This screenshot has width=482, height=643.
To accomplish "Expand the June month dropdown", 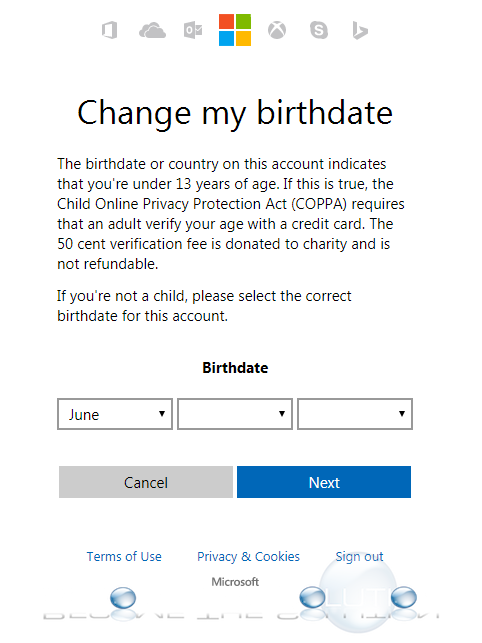I will [115, 414].
